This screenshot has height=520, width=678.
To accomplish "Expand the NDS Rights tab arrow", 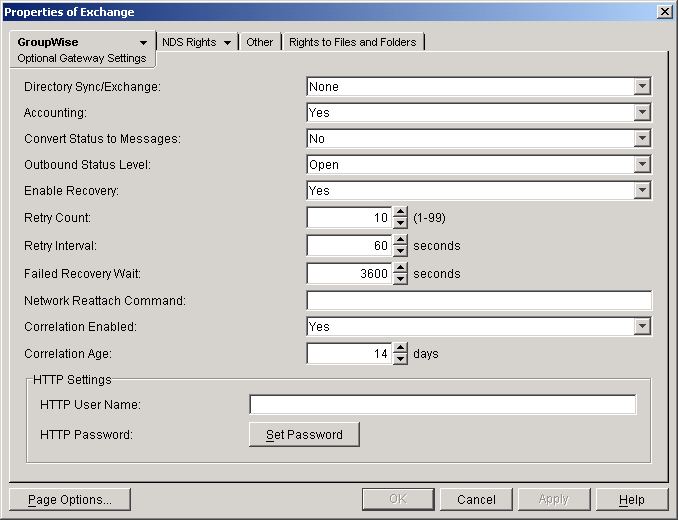I will tap(227, 42).
